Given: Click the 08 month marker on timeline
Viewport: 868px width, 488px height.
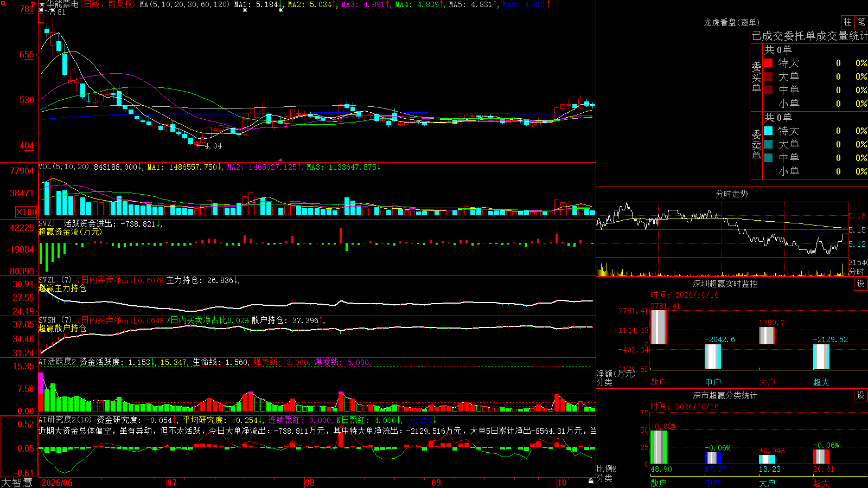Looking at the screenshot, I should coord(310,483).
